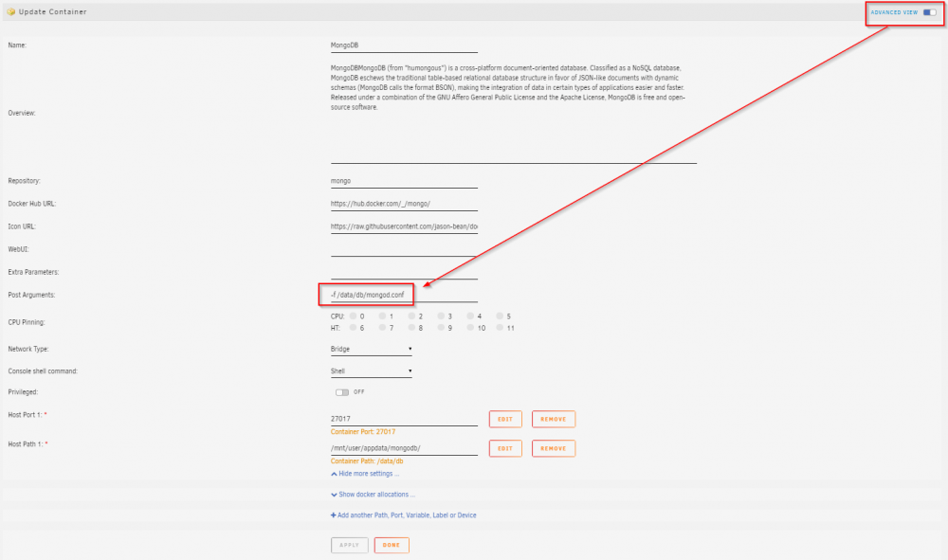Screen dimensions: 948x560
Task: Pin container to CPU 1
Action: tap(382, 316)
